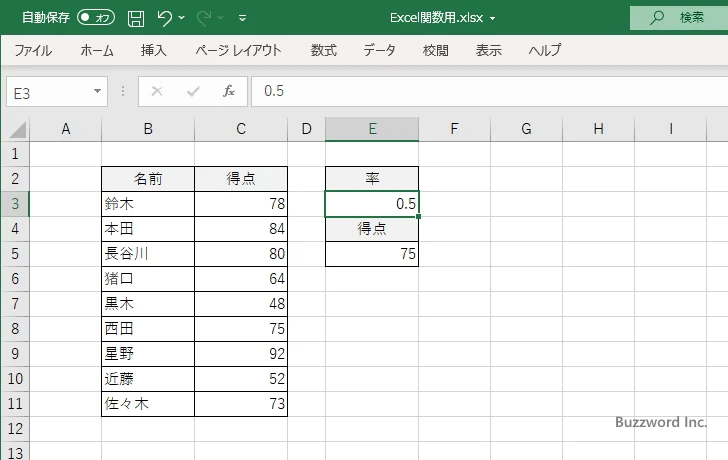
Task: Click the Cancel X icon in formula bar
Action: coord(157,91)
